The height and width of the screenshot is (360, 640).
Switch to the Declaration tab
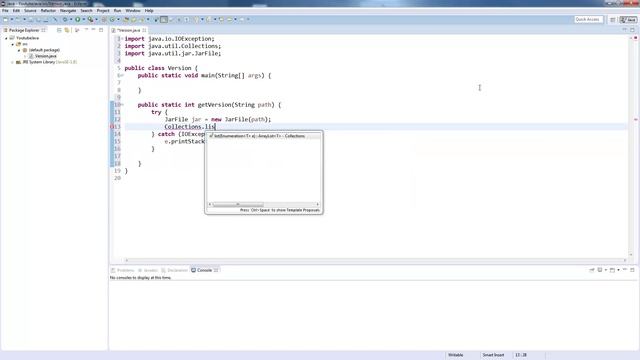pyautogui.click(x=174, y=270)
